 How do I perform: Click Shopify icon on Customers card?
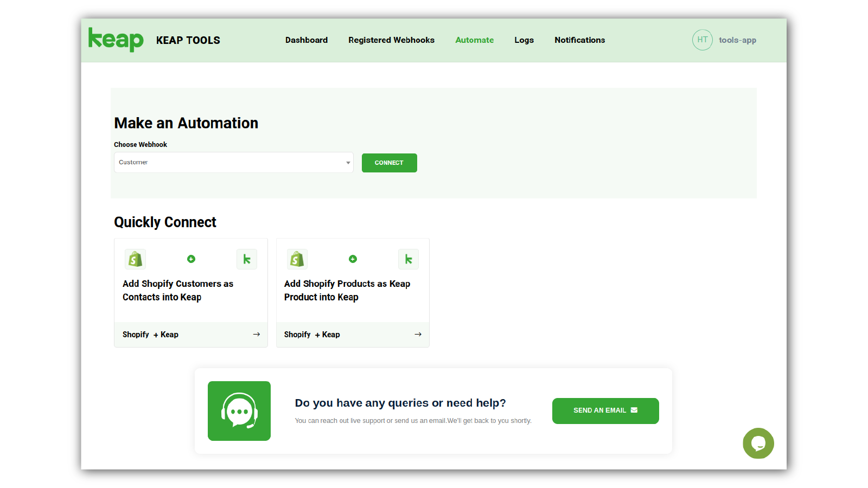[x=135, y=259]
